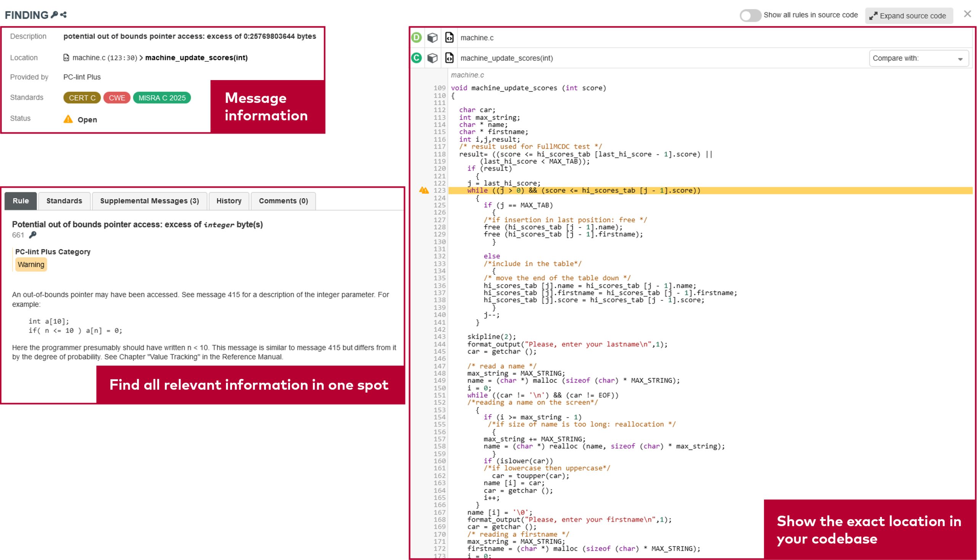977x560 pixels.
Task: Click the key icon next to rule 661
Action: tap(33, 235)
